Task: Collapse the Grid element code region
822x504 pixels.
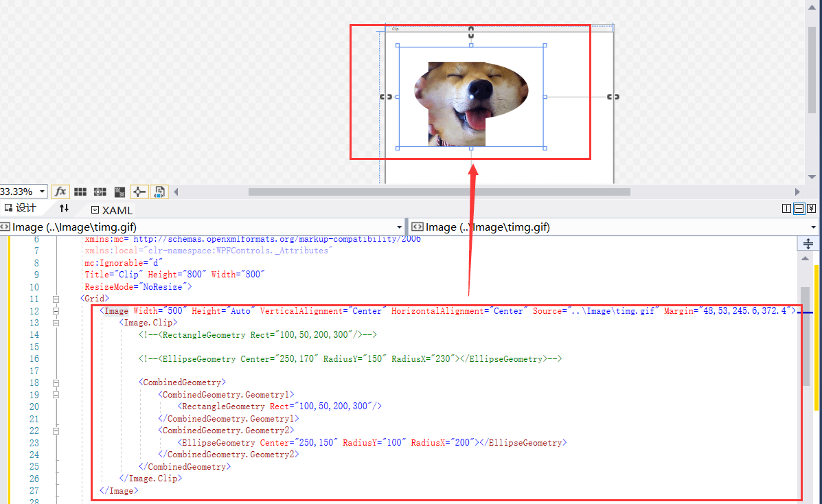Action: [x=56, y=298]
